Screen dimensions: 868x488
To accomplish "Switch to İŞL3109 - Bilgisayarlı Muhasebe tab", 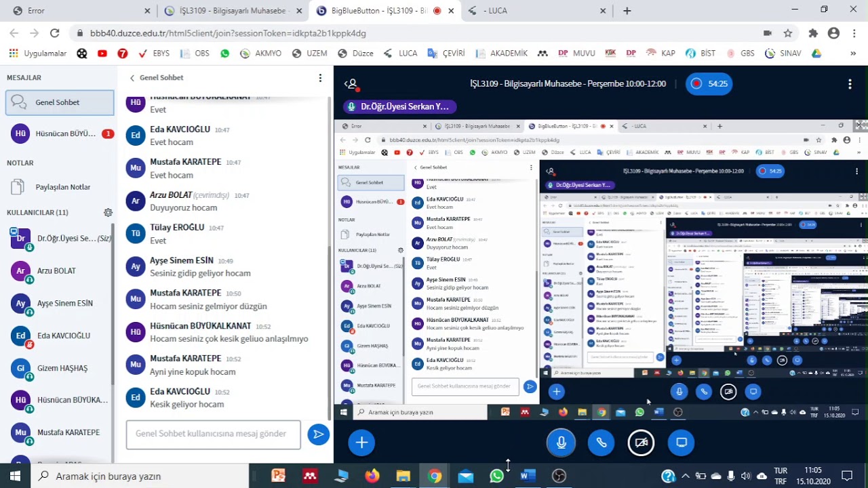I will tap(233, 11).
